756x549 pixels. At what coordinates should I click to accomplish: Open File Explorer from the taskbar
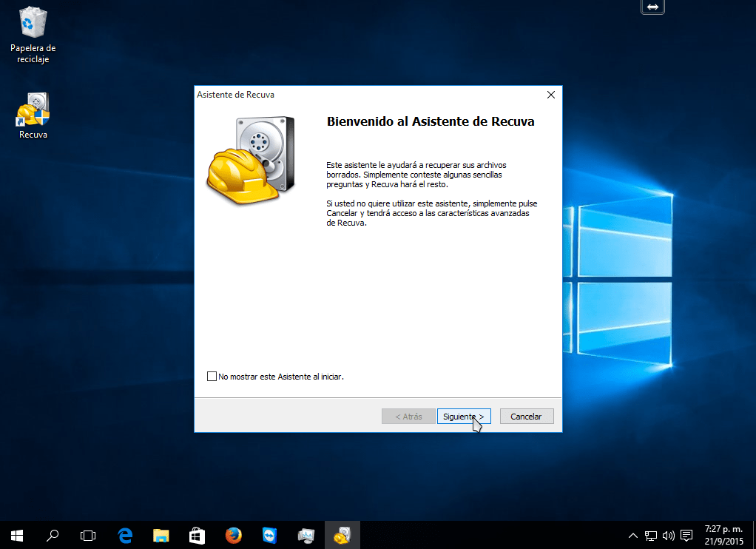(161, 536)
